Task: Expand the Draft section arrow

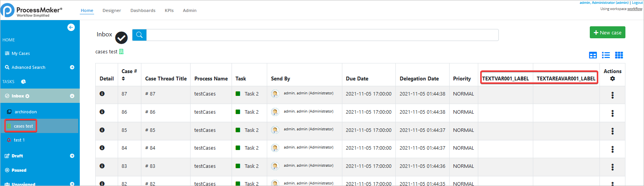Action: click(x=72, y=156)
